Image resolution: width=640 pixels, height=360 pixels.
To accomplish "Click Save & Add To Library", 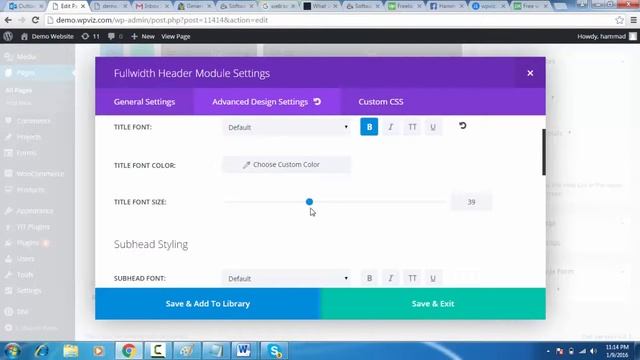I will [x=208, y=304].
